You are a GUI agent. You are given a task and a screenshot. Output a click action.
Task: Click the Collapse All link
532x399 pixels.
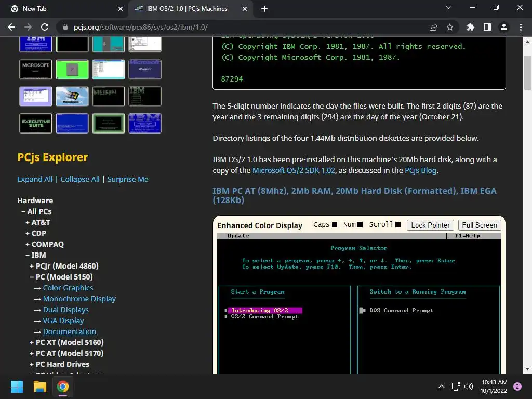(80, 179)
